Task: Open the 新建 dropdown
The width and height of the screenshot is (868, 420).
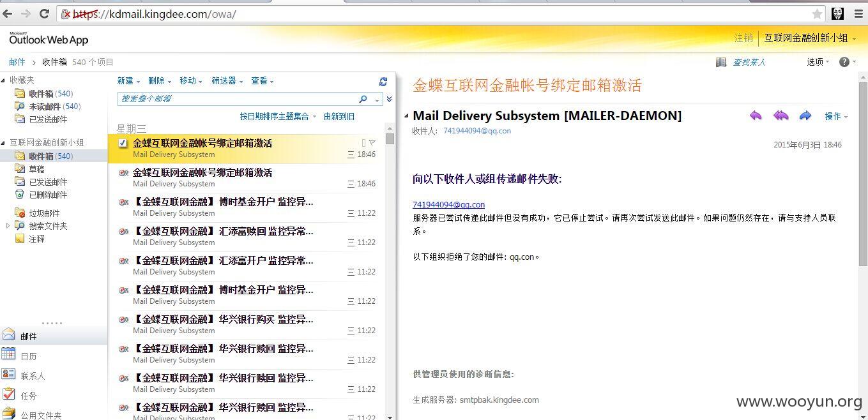Action: [128, 81]
